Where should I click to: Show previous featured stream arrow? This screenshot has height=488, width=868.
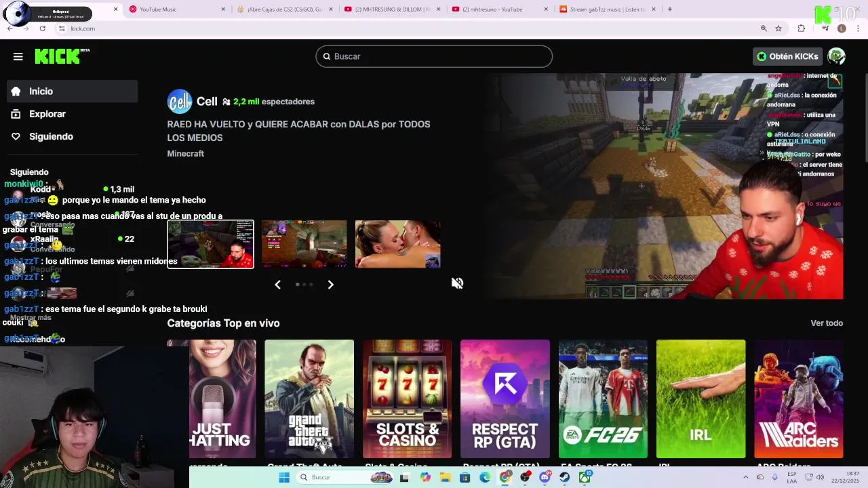277,285
